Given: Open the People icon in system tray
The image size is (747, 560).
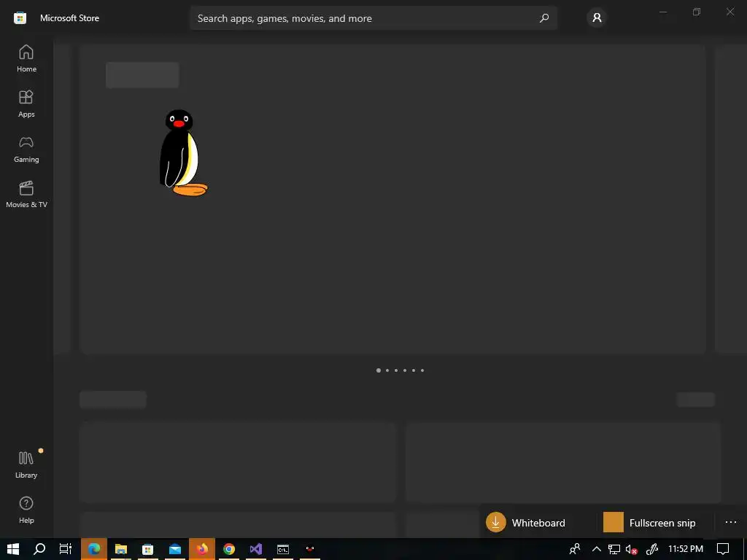Looking at the screenshot, I should coord(575,549).
